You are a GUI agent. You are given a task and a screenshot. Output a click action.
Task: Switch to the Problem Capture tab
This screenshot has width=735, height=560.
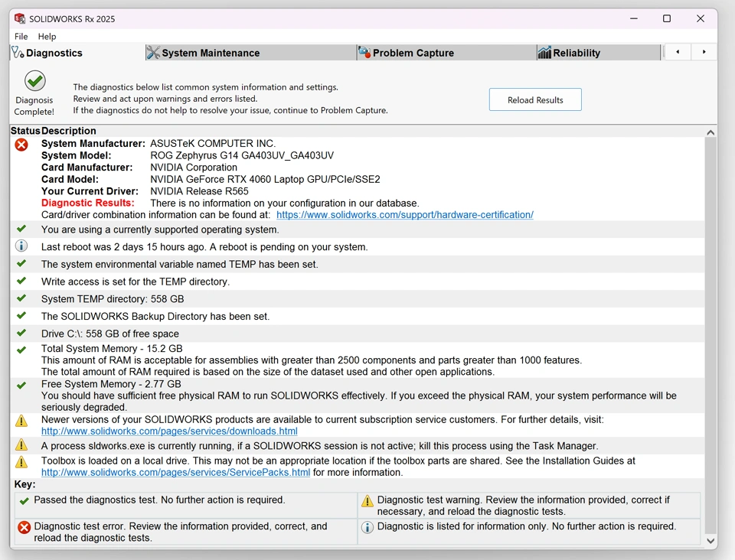(446, 53)
